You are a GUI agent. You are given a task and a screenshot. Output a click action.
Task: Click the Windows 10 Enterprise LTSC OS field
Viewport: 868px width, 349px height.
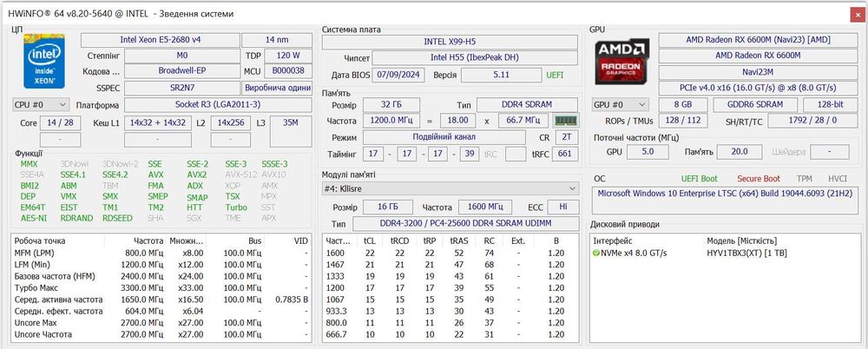point(725,201)
